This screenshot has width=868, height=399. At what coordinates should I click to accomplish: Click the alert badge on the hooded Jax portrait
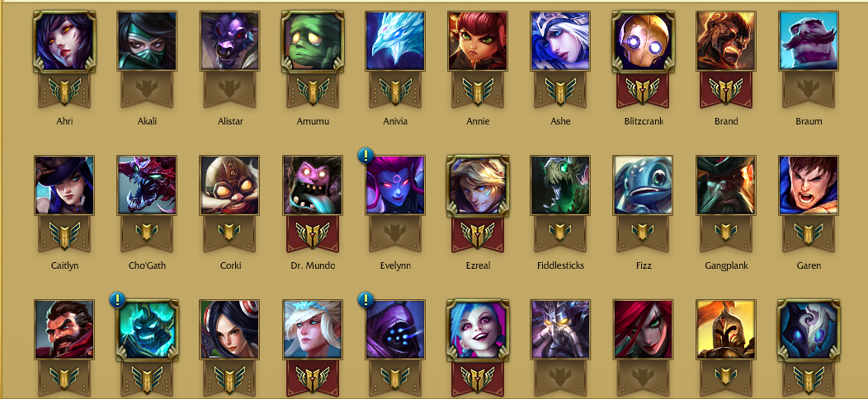click(x=365, y=299)
